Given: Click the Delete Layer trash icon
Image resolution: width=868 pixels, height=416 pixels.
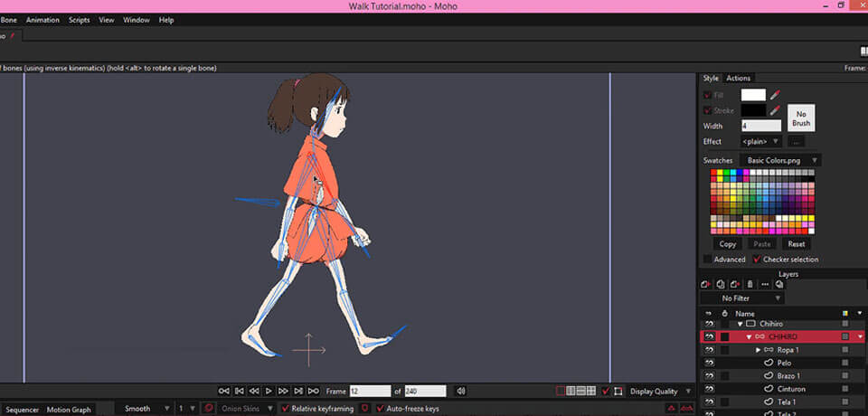Looking at the screenshot, I should pyautogui.click(x=750, y=284).
